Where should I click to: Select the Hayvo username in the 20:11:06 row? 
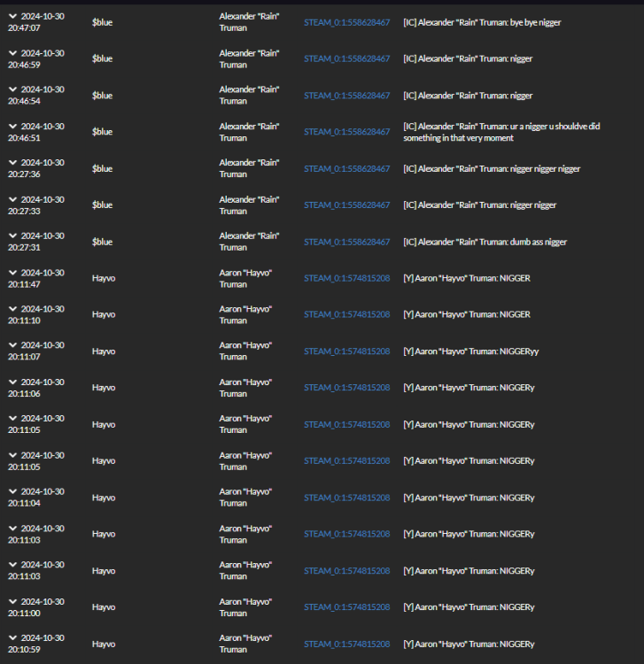pos(104,388)
